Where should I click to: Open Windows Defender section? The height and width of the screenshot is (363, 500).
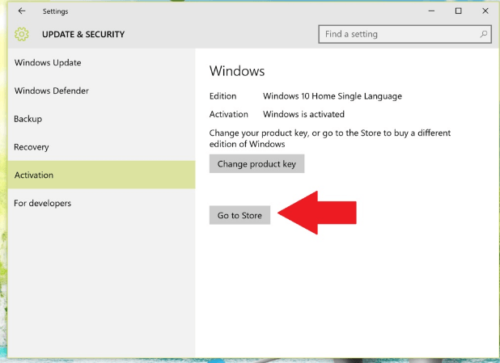pyautogui.click(x=101, y=91)
